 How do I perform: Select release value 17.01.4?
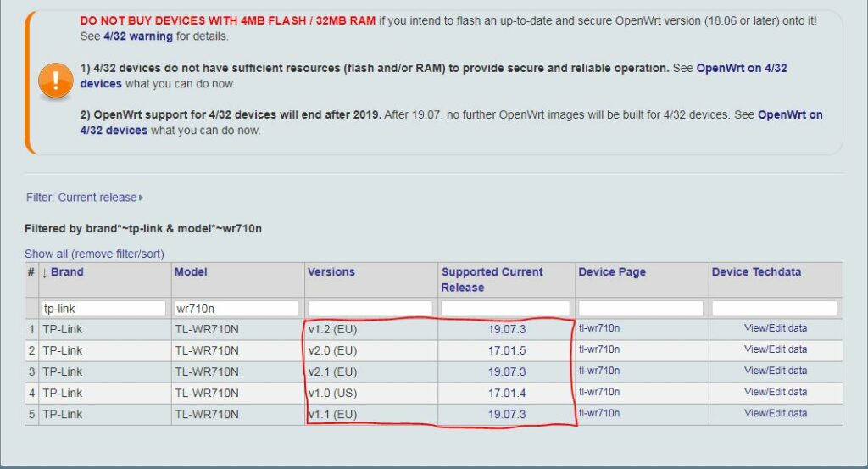(x=507, y=394)
